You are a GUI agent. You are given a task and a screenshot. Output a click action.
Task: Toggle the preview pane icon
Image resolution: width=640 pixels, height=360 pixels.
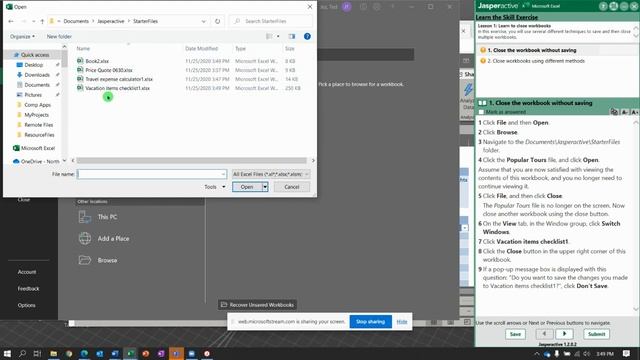click(292, 36)
